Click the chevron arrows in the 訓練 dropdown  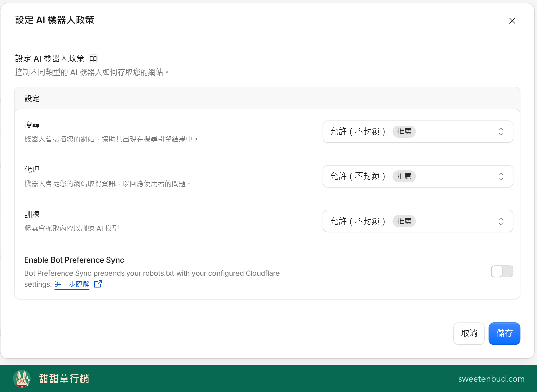501,221
